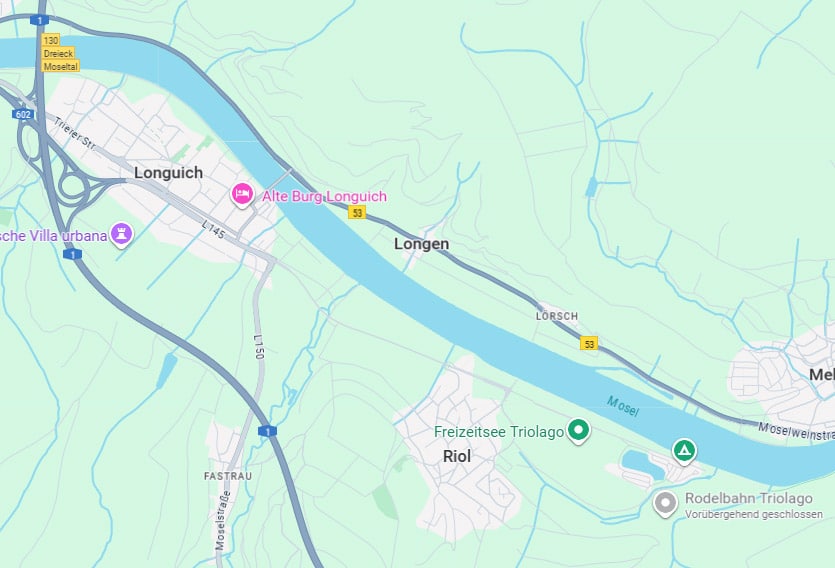This screenshot has width=835, height=568.
Task: Select the Rodelbahn Triolago place name
Action: (x=748, y=498)
